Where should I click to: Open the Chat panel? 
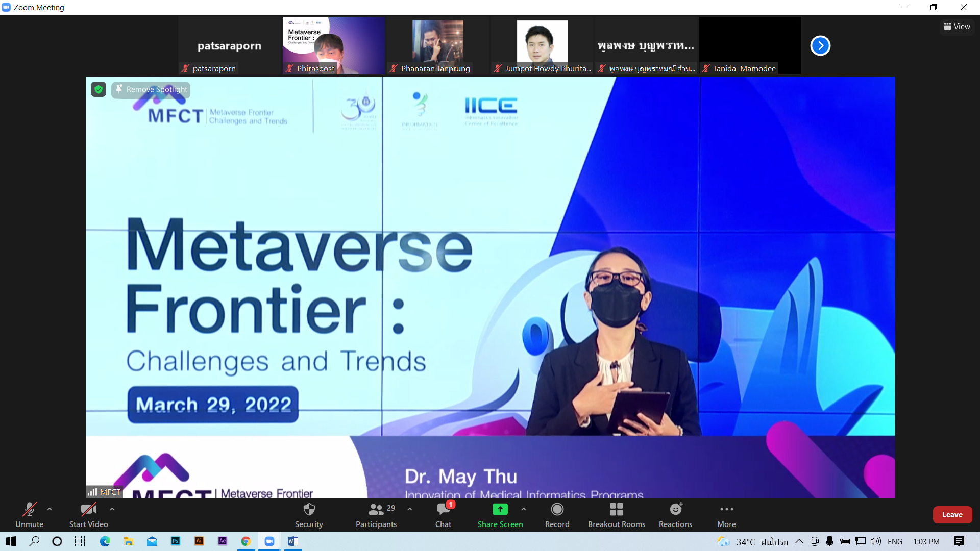[443, 515]
